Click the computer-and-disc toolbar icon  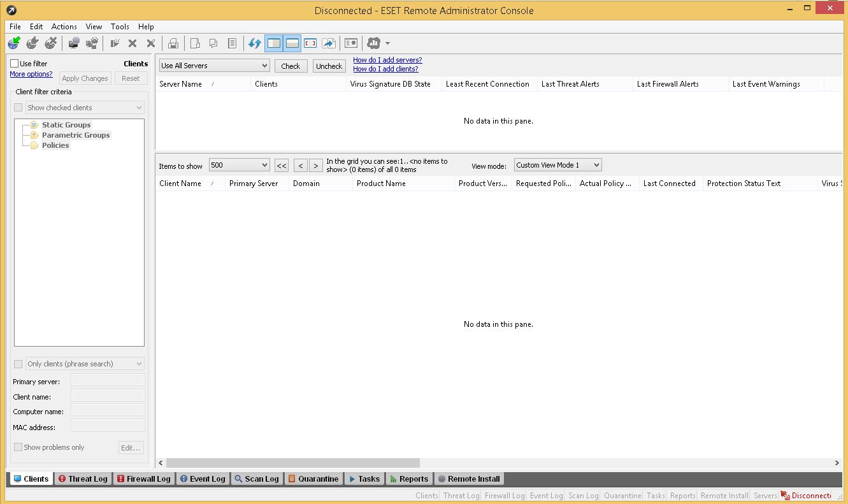pos(74,43)
